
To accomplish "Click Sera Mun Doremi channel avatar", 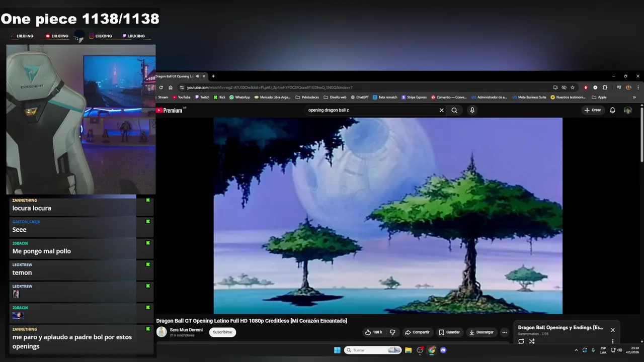I will [x=162, y=332].
